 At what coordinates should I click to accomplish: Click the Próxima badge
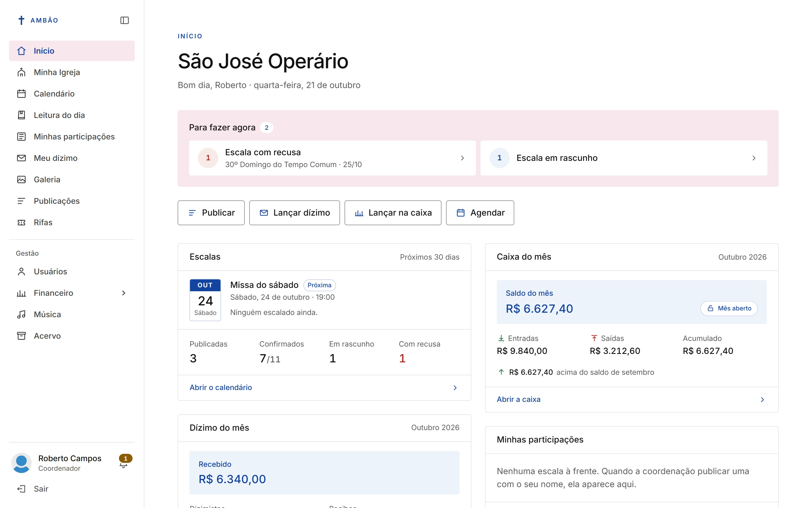pos(319,285)
